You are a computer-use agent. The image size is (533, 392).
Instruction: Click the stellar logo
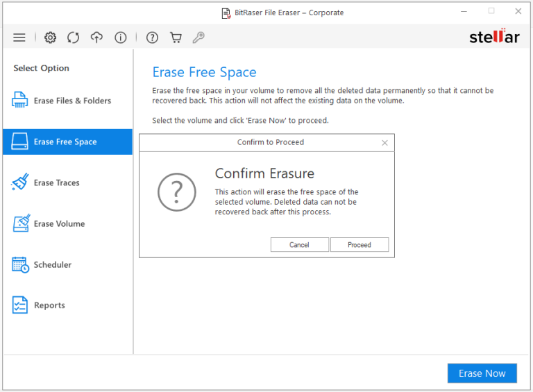click(494, 36)
